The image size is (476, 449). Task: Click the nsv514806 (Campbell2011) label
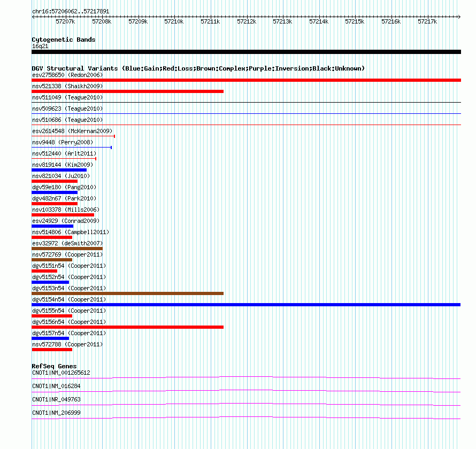[x=71, y=232]
